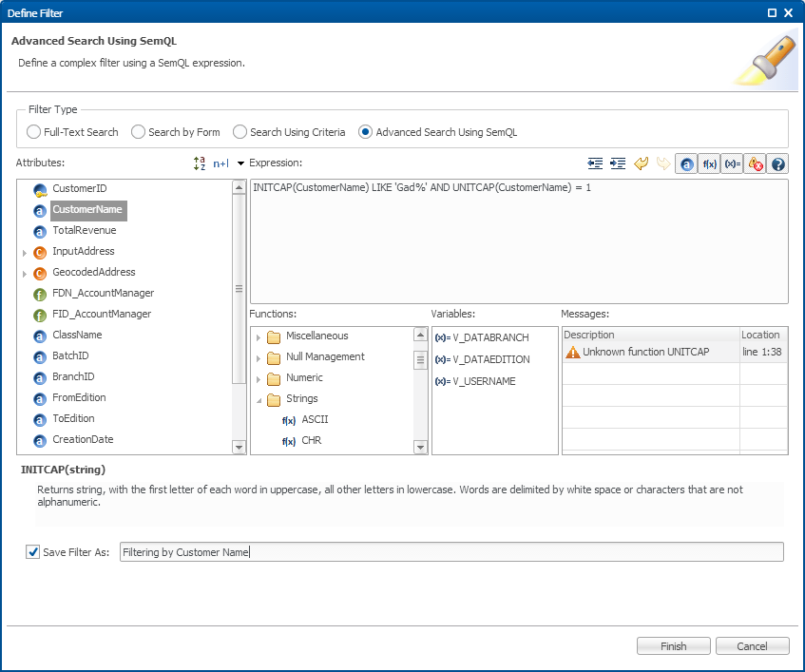Screen dimensions: 805x672
Task: Toggle the variables (x)= toolbar button
Action: (x=732, y=164)
